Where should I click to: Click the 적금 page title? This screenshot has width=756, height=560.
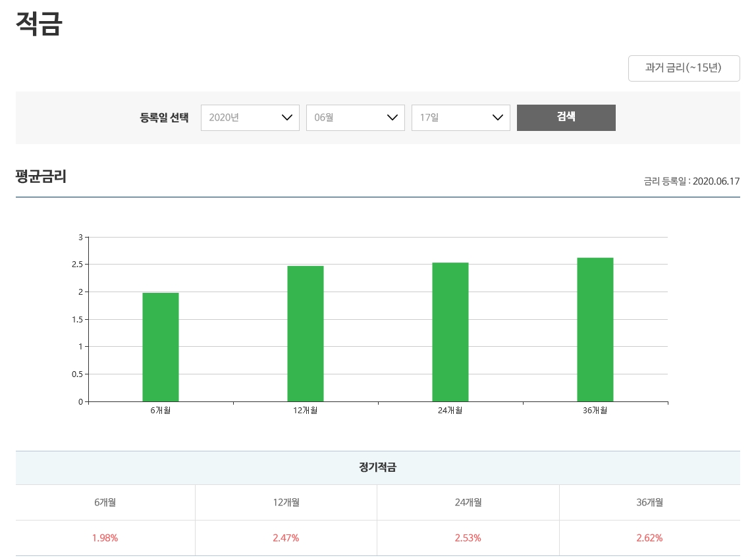[39, 24]
